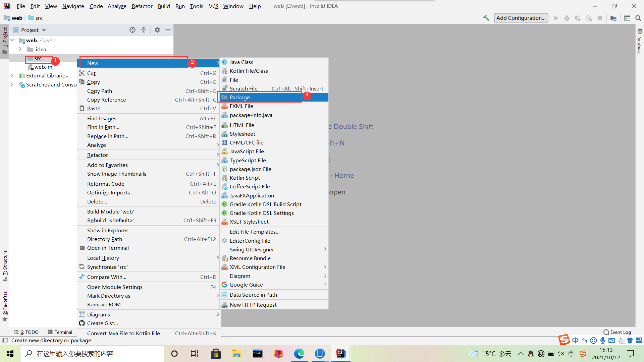
Task: Select Data Source in Path
Action: (x=274, y=295)
